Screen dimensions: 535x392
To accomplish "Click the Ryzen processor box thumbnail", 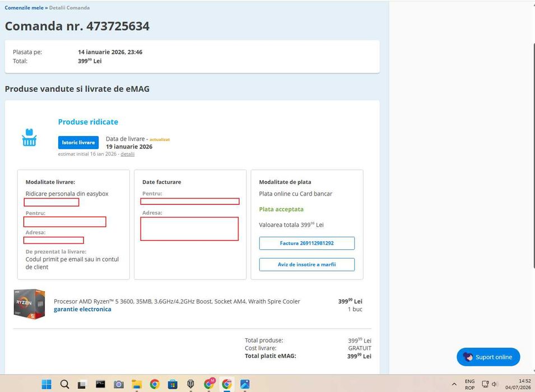I will tap(29, 304).
